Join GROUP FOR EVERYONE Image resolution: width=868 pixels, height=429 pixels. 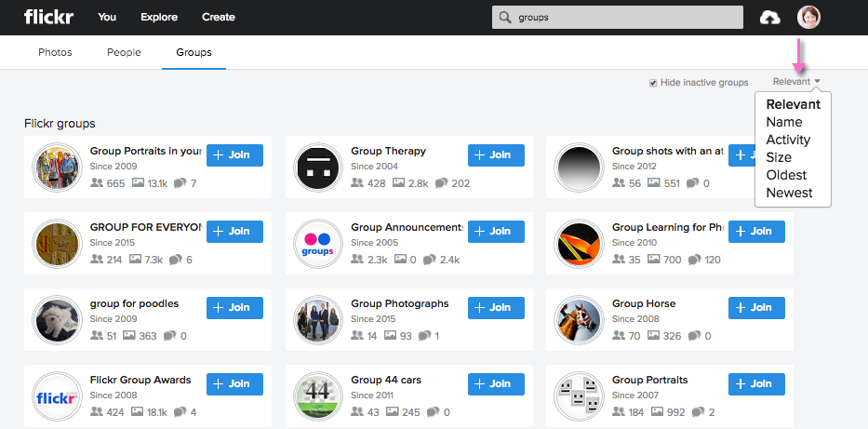click(x=234, y=232)
